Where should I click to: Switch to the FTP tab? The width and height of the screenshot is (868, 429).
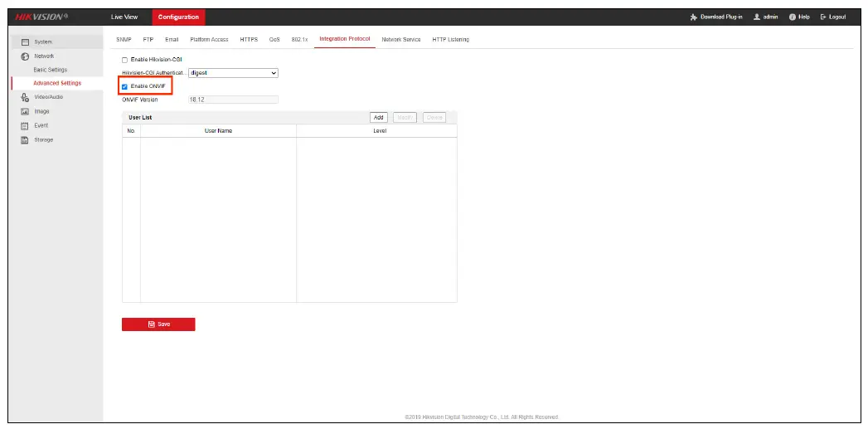(148, 40)
